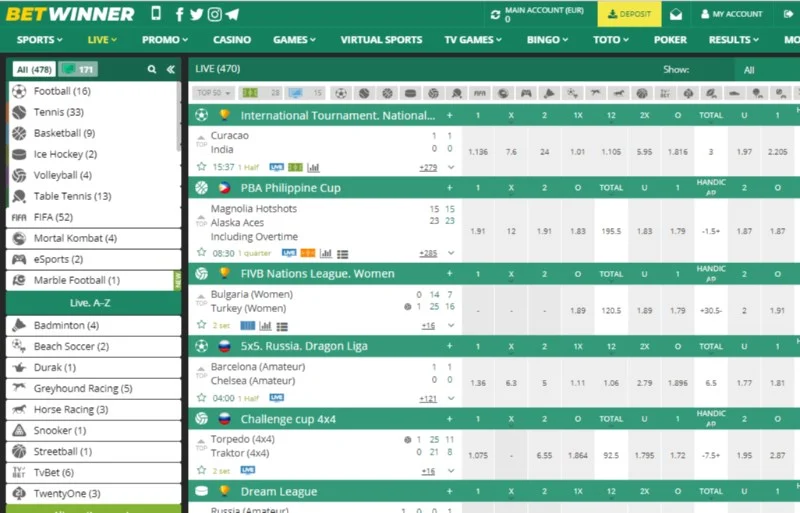Star the Bulgaria (Women) vs Turkey match
The height and width of the screenshot is (513, 800).
tap(202, 325)
